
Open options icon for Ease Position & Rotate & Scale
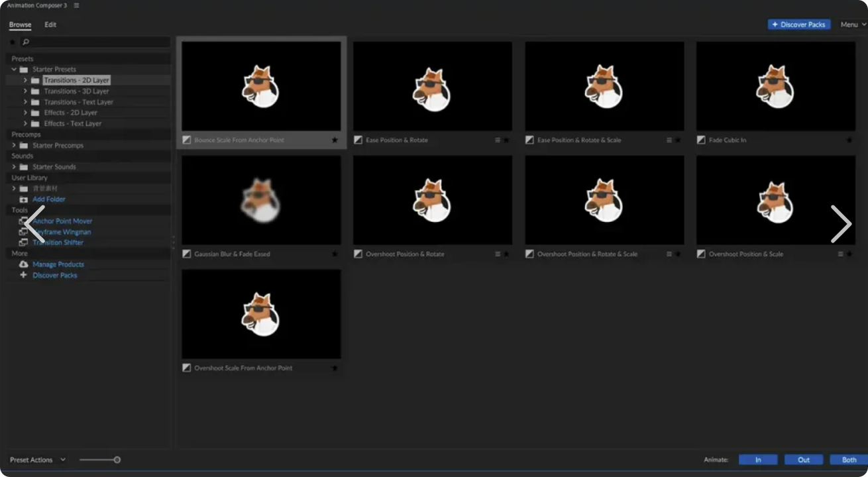(x=669, y=140)
